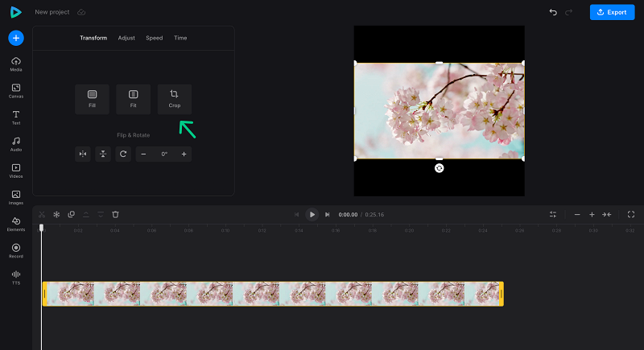The width and height of the screenshot is (644, 350).
Task: Fit timeline to screen width
Action: (607, 215)
